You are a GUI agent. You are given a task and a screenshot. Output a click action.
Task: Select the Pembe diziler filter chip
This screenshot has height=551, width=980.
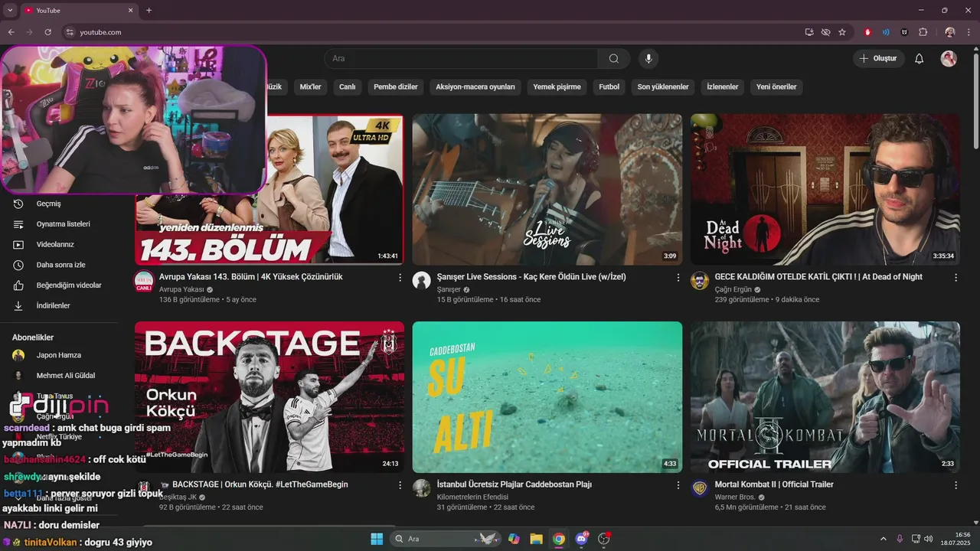pyautogui.click(x=396, y=87)
